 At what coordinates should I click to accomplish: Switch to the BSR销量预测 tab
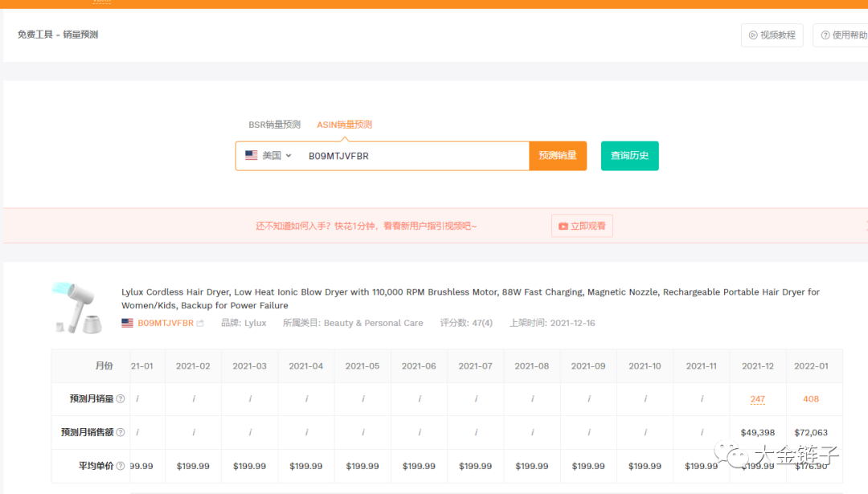pyautogui.click(x=274, y=125)
